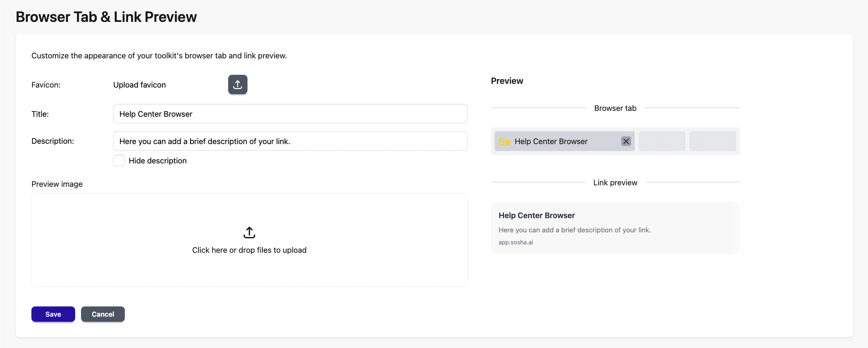Click the upload arrow icon in the drop zone
This screenshot has width=868, height=348.
click(x=249, y=233)
